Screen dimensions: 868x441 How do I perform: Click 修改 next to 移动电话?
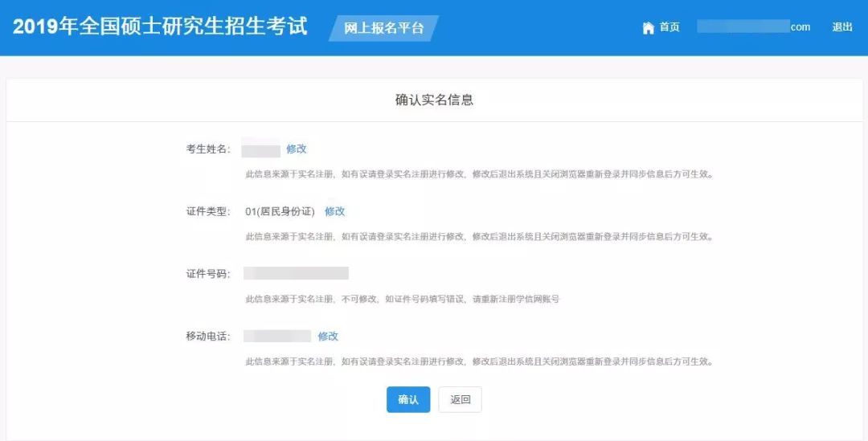pos(328,336)
